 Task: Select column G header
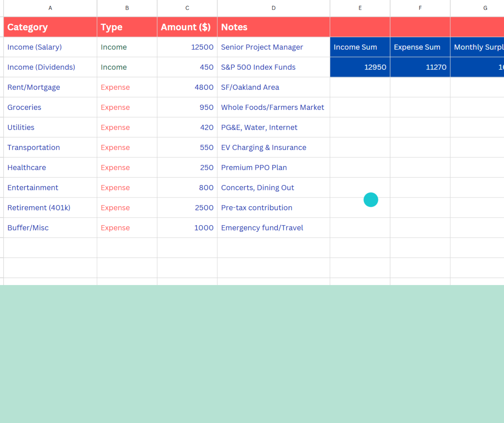(x=477, y=8)
